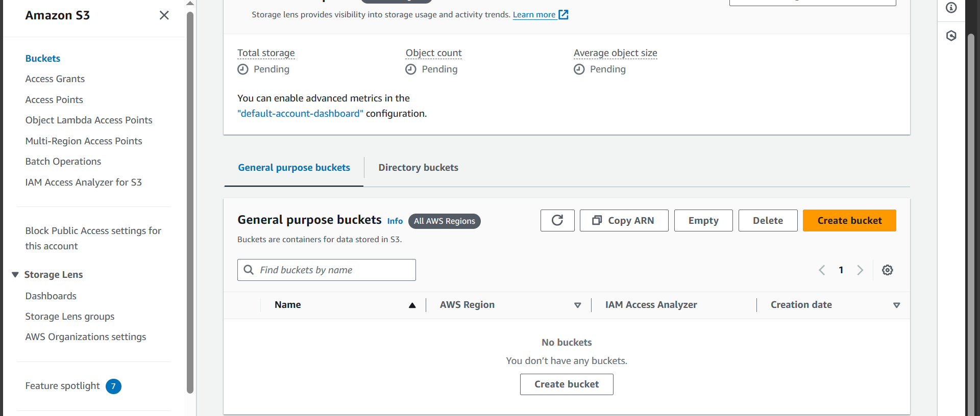Image resolution: width=980 pixels, height=416 pixels.
Task: Sort by Creation date using the arrow
Action: 896,305
